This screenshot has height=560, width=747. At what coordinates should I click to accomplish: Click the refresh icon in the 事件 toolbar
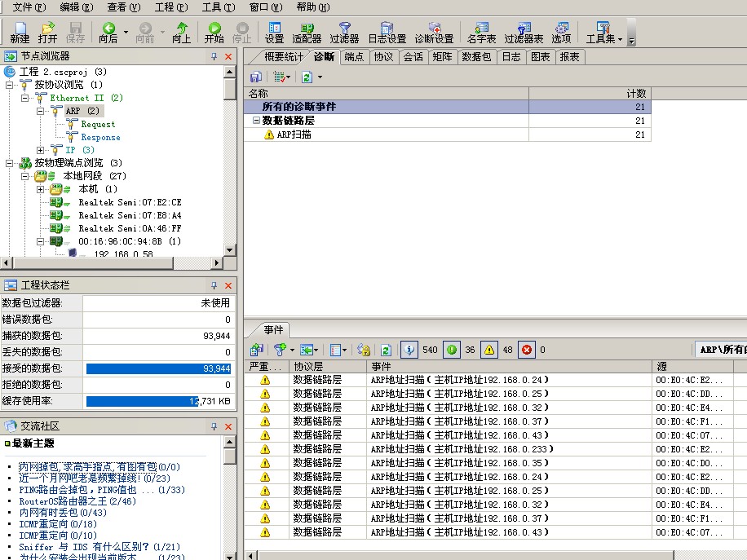click(387, 350)
